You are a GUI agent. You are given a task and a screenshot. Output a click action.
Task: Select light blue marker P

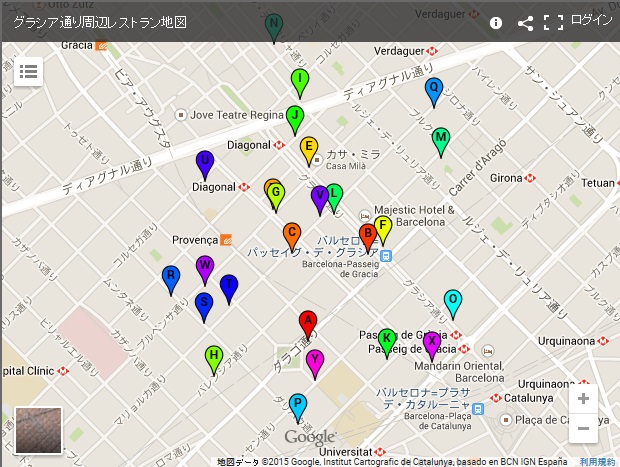pyautogui.click(x=298, y=407)
